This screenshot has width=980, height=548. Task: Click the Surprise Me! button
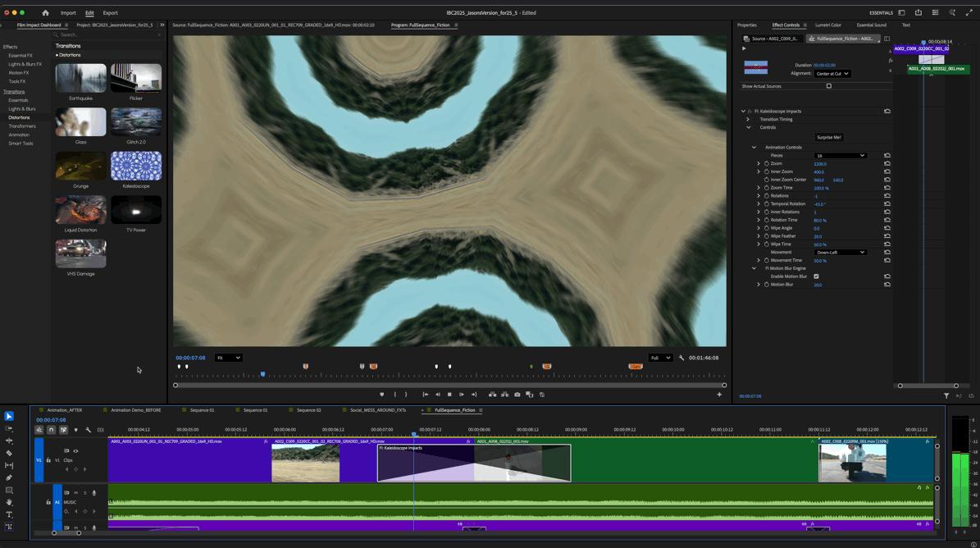pyautogui.click(x=829, y=138)
